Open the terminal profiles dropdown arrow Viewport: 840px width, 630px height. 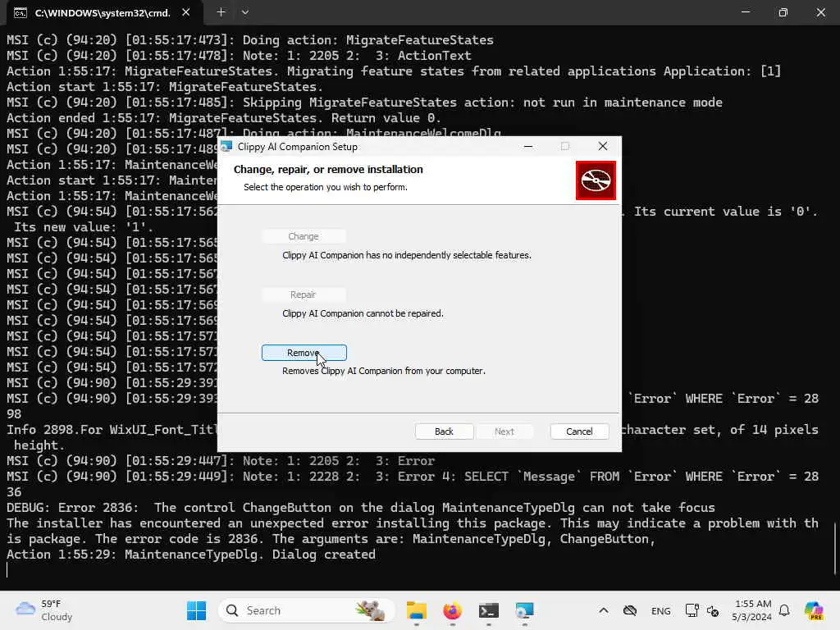(244, 11)
